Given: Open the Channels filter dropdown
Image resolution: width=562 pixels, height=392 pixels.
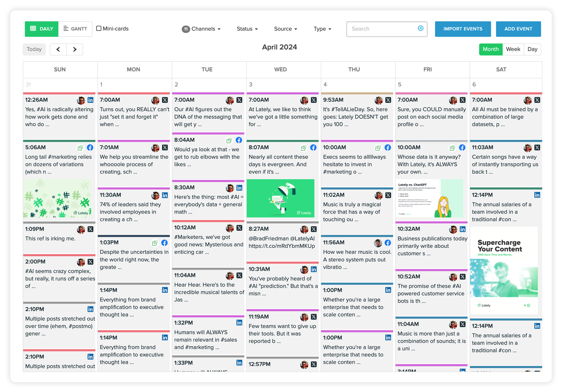Looking at the screenshot, I should [201, 29].
